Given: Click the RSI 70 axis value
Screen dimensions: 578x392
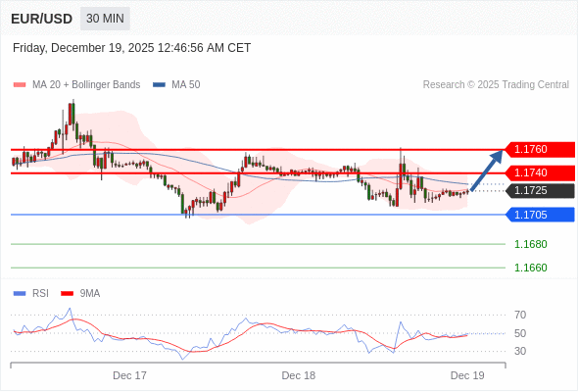Looking at the screenshot, I should click(520, 315).
